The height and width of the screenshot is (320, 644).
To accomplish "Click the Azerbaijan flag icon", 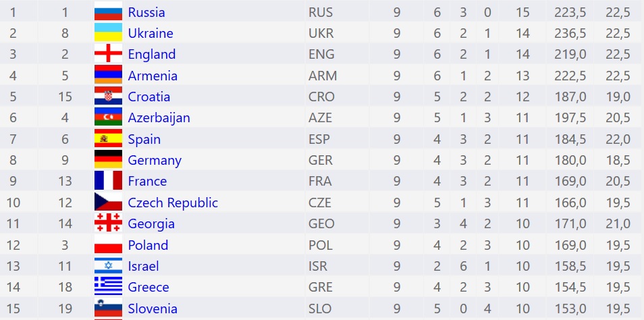I will [108, 117].
